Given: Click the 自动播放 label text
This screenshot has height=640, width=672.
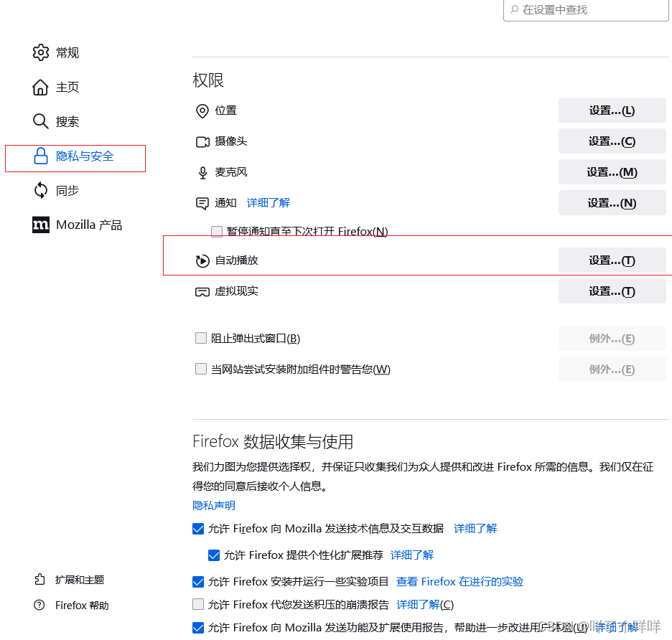Looking at the screenshot, I should pos(237,260).
